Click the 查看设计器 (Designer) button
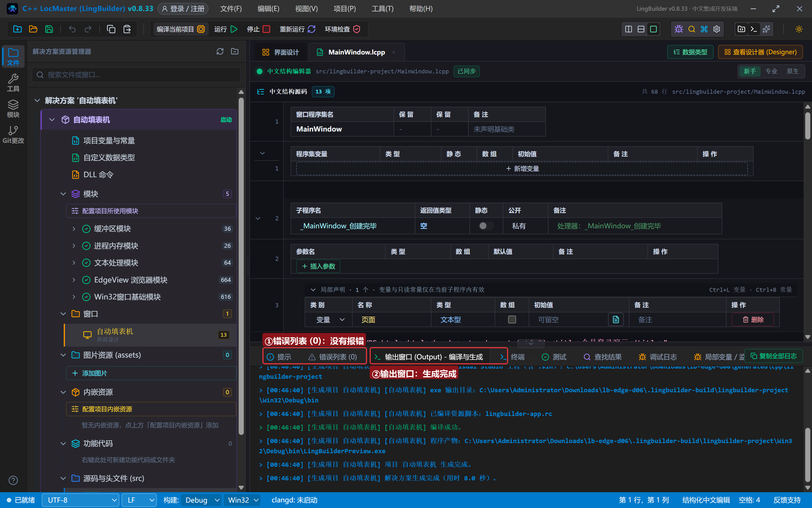This screenshot has height=508, width=812. click(760, 52)
